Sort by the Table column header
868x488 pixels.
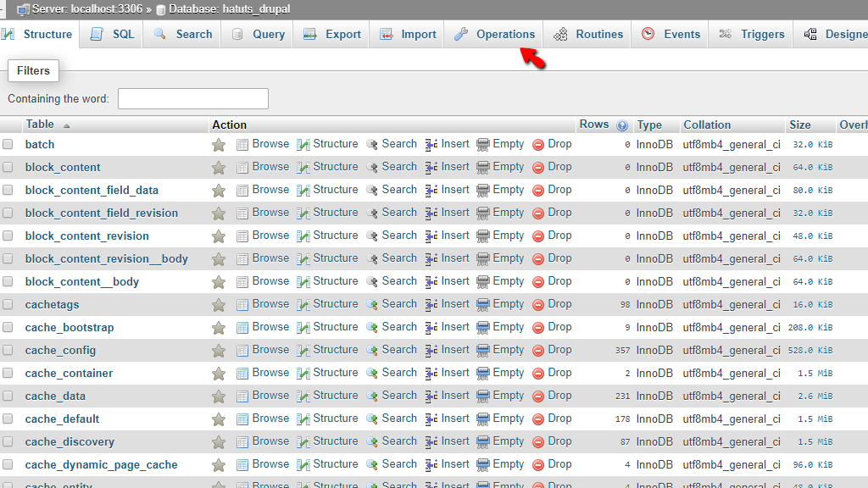(x=40, y=125)
